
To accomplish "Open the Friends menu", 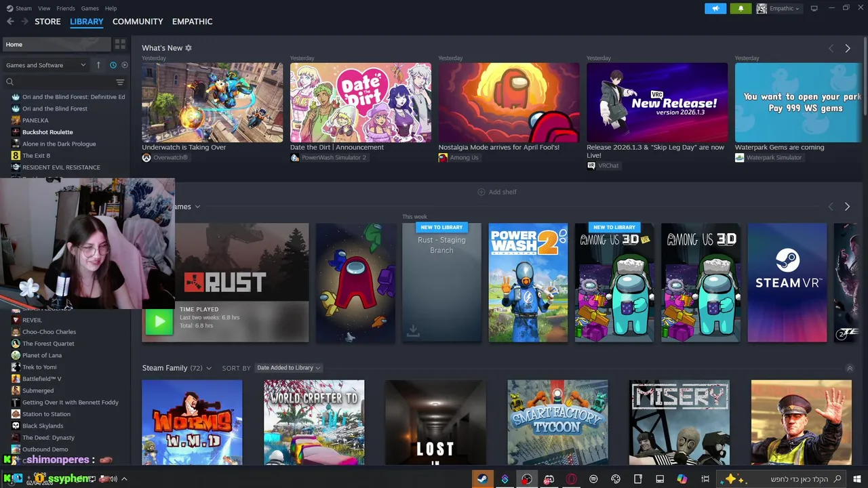I will click(x=66, y=8).
